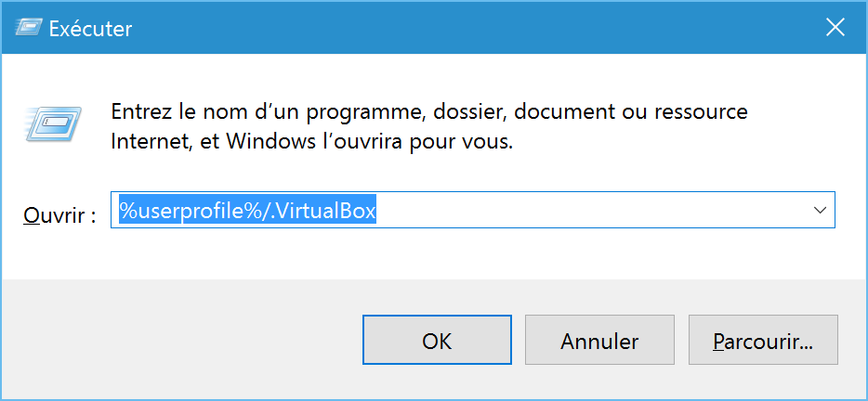This screenshot has height=401, width=868.
Task: Open the file browser via Parcourir...
Action: pos(763,340)
